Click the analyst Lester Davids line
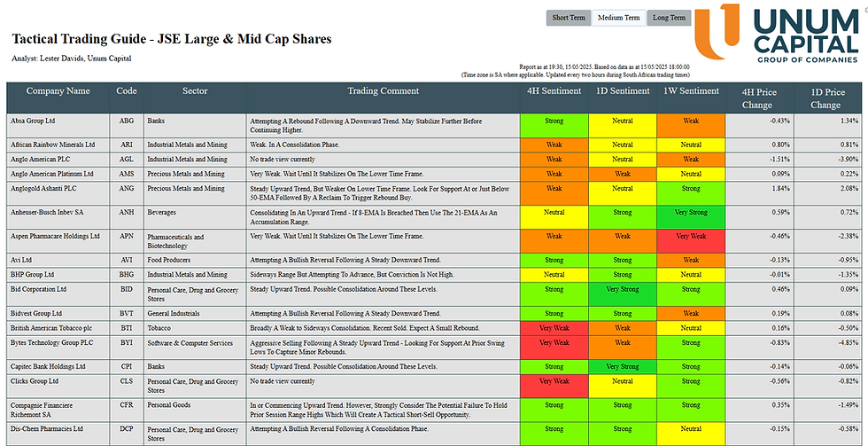Viewport: 868px width, 446px height. pyautogui.click(x=71, y=59)
